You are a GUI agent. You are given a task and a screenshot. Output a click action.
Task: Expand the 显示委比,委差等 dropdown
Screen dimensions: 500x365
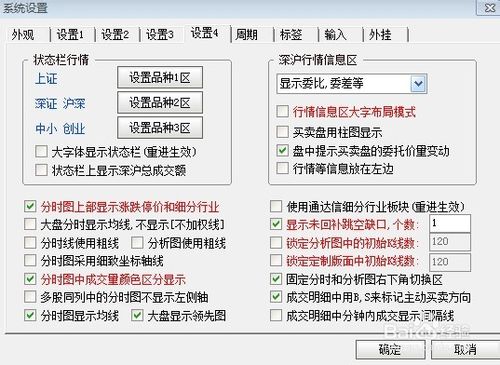(419, 84)
